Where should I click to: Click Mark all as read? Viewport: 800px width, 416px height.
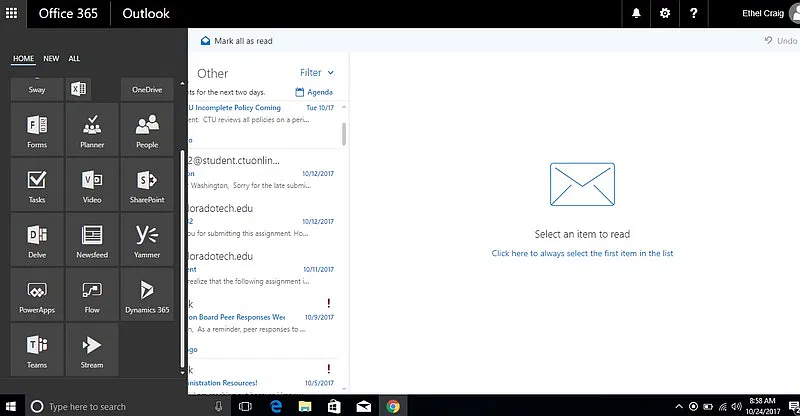237,41
